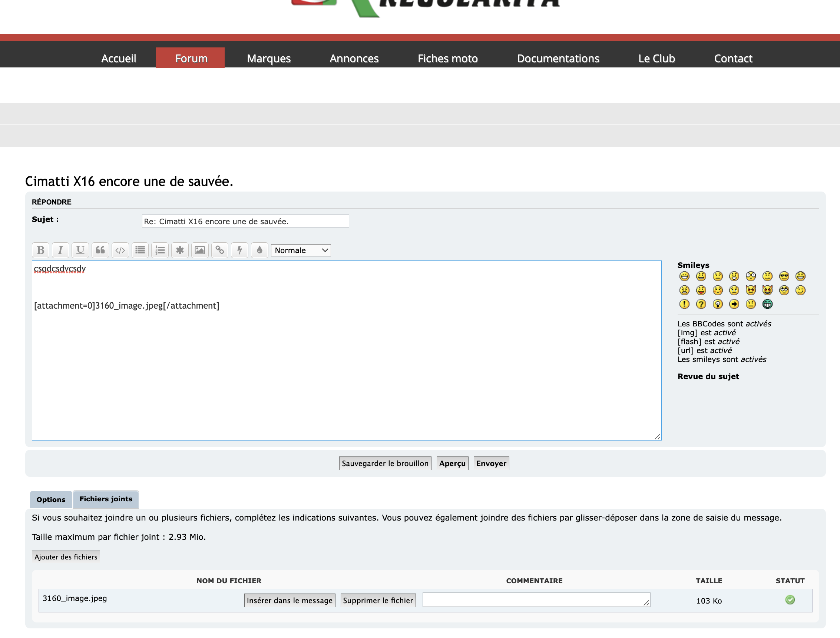Insert the mad gritting-teeth smiley

point(684,290)
